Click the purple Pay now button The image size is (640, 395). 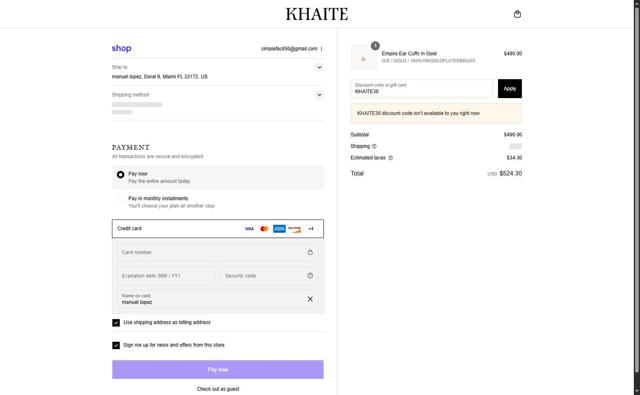[218, 370]
